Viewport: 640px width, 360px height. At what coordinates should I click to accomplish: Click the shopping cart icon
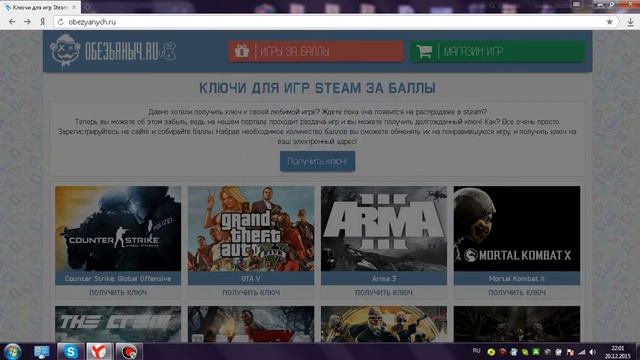[424, 51]
